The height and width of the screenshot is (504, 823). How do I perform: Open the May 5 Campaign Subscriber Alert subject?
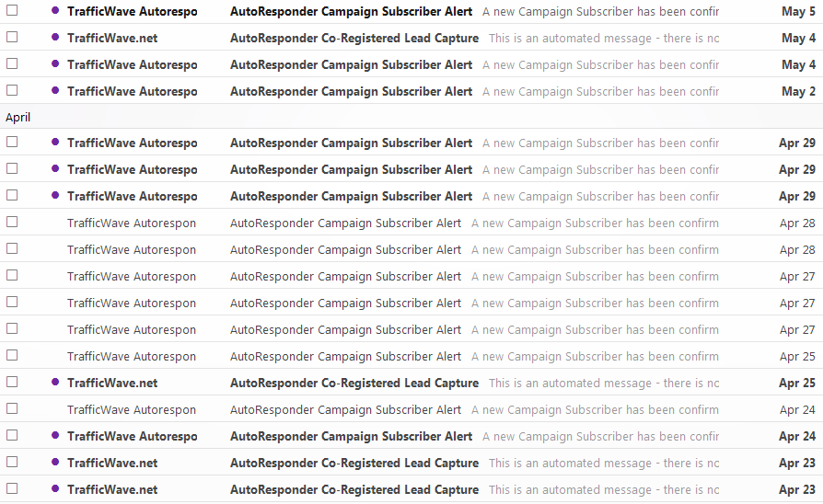coord(351,12)
